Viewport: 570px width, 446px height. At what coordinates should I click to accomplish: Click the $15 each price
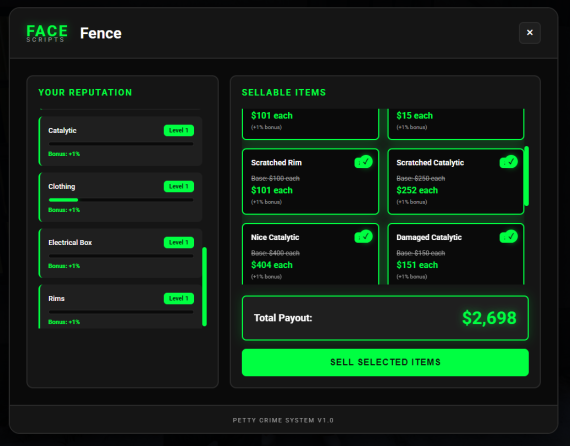click(x=414, y=116)
